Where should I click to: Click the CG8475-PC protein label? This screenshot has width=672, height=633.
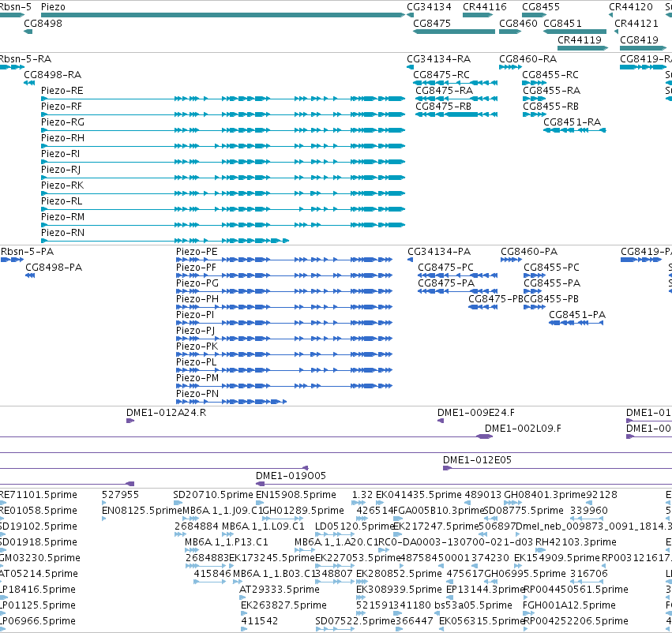coord(445,268)
